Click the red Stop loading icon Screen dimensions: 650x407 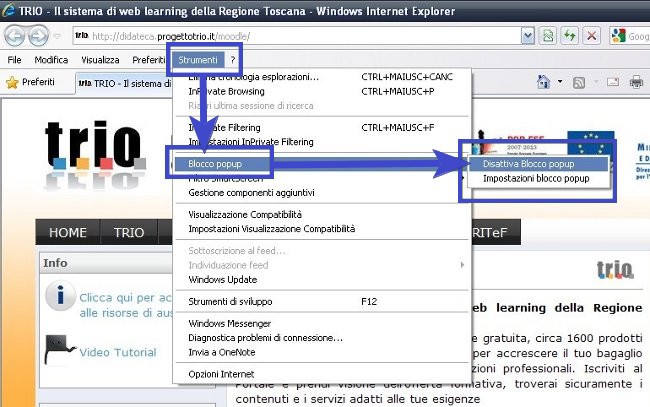point(592,36)
